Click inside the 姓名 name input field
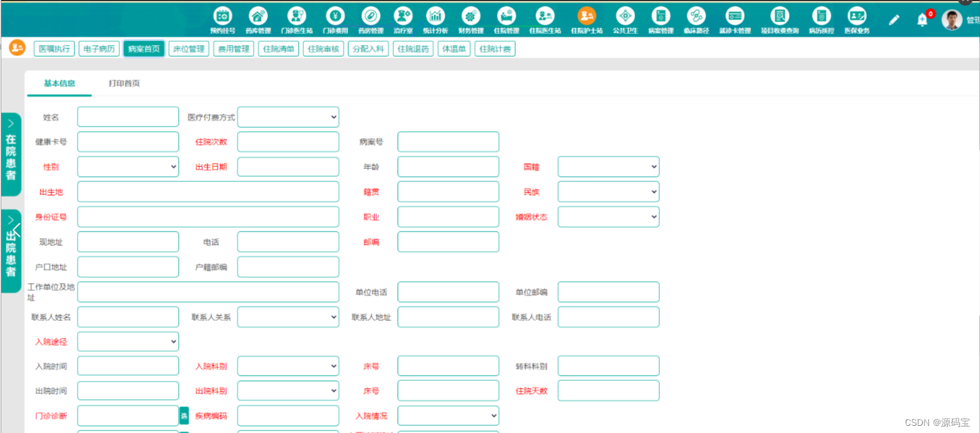Viewport: 980px width, 433px height. pos(128,117)
